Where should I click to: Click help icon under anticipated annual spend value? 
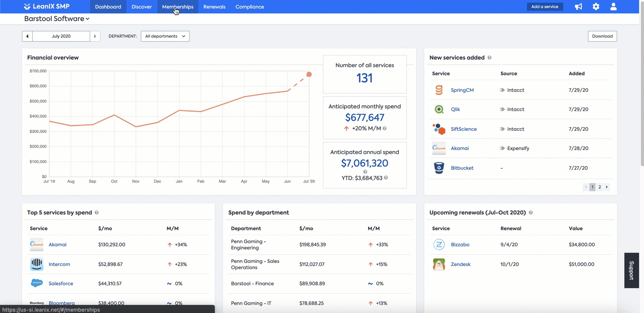click(x=365, y=172)
